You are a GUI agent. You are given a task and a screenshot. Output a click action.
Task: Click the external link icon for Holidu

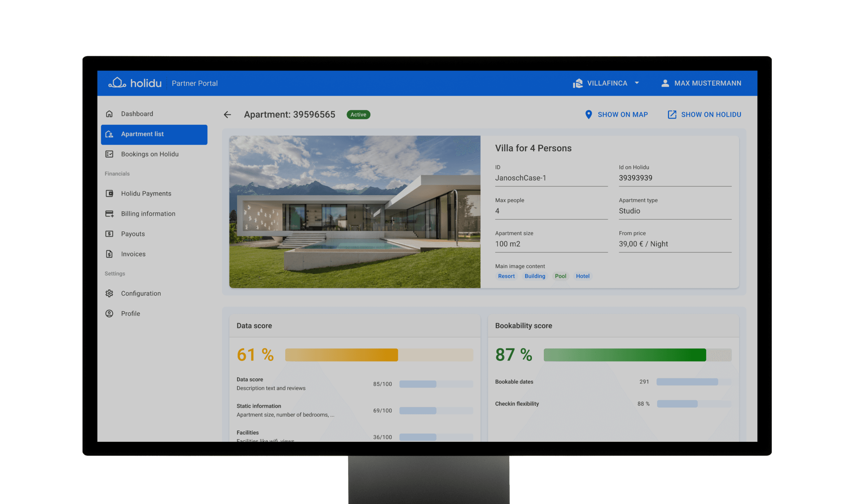coord(672,115)
